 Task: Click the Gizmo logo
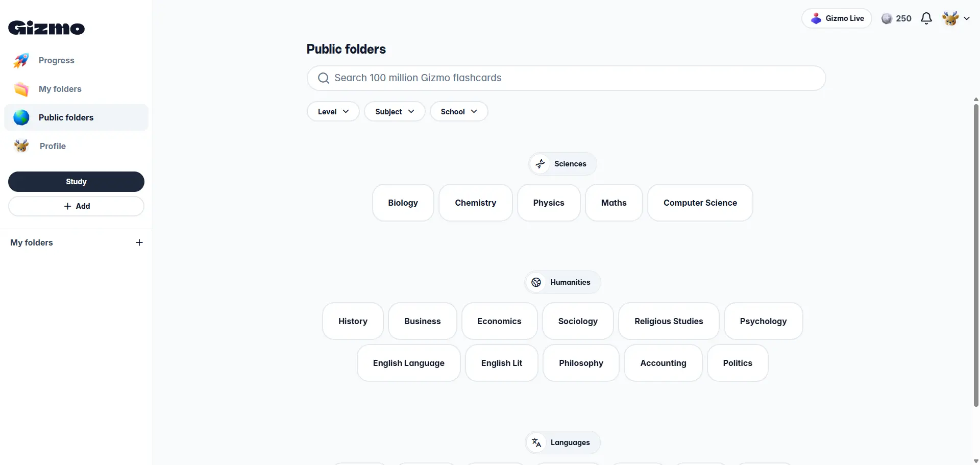[x=46, y=28]
